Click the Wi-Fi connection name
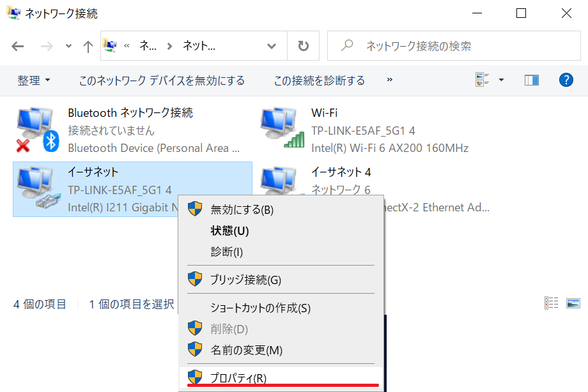 (x=325, y=112)
